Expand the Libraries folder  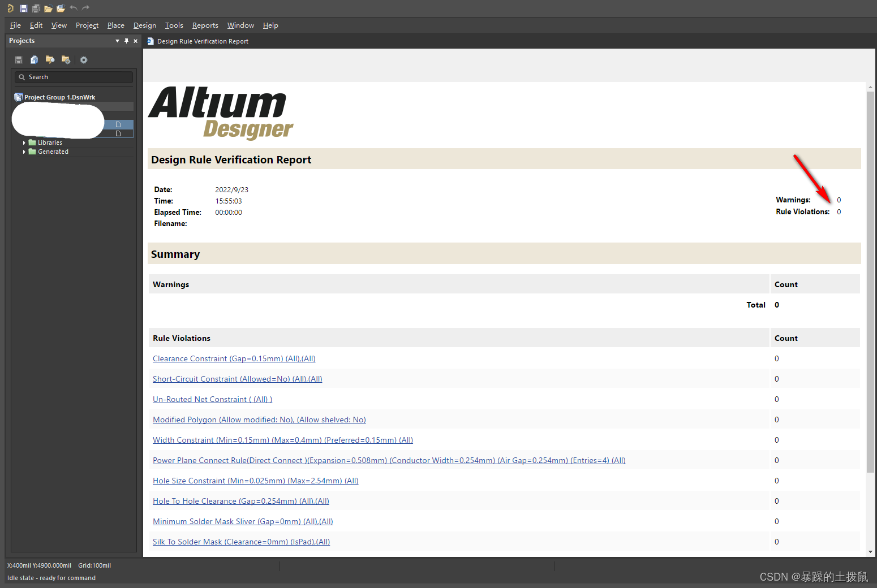(x=24, y=142)
